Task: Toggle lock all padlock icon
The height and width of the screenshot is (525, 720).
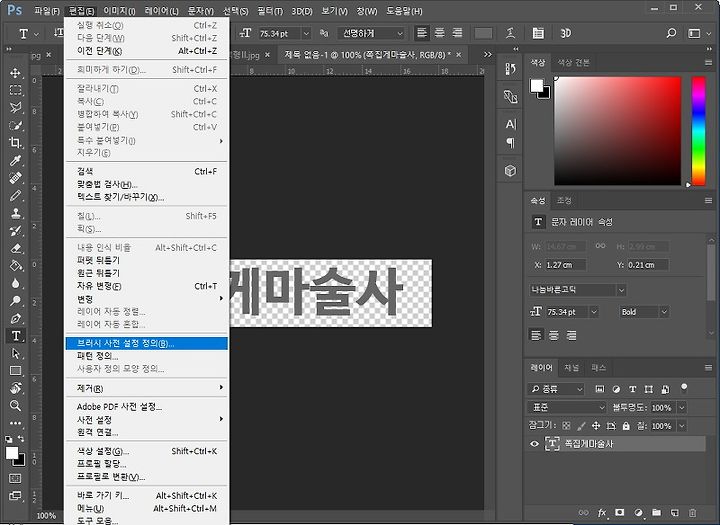Action: point(626,426)
